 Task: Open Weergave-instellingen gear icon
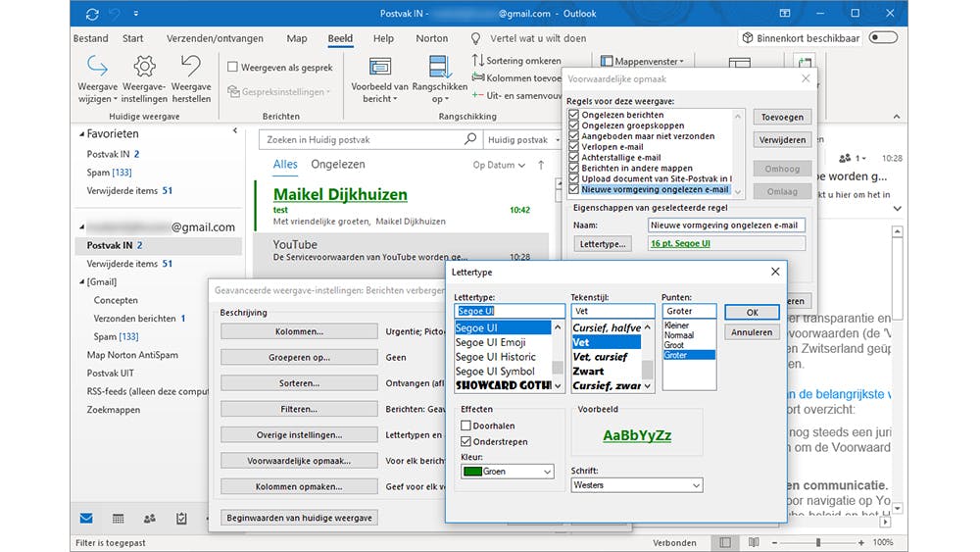[x=144, y=67]
